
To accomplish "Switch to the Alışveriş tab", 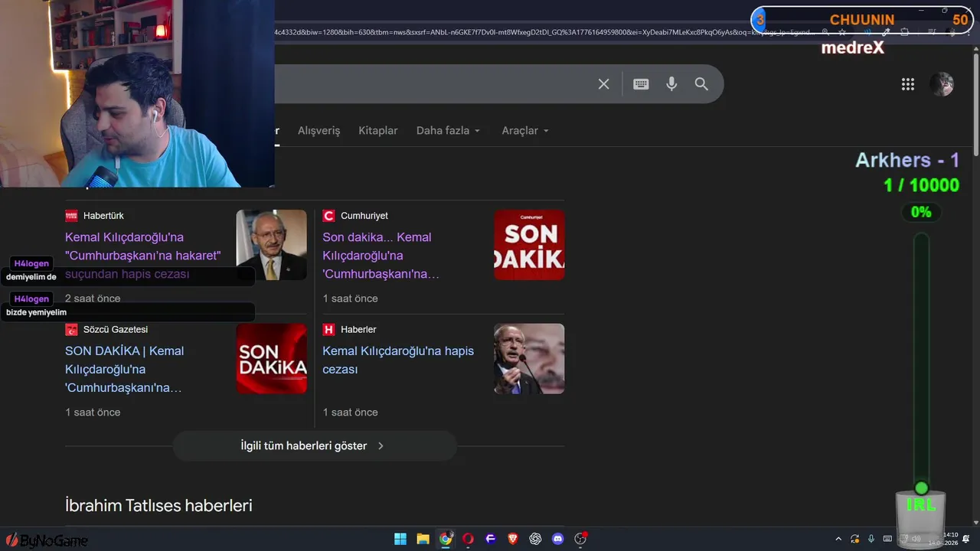I will tap(318, 131).
